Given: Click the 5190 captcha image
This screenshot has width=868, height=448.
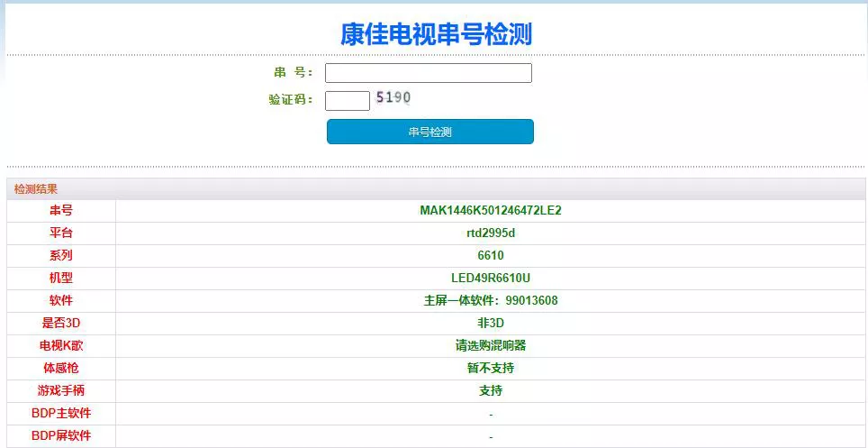Looking at the screenshot, I should coord(393,98).
